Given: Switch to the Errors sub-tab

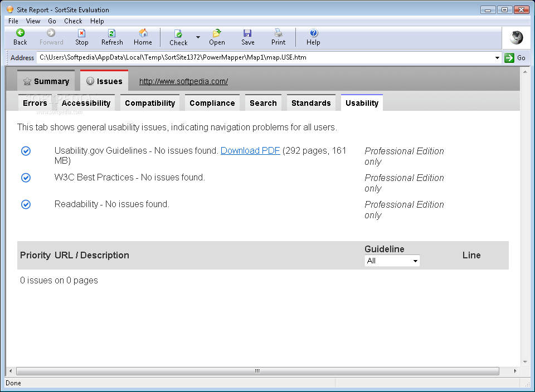Looking at the screenshot, I should [35, 103].
